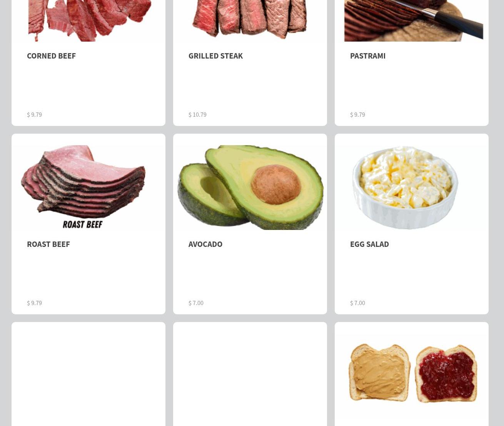Choose the EGG SALAD heading
504x426 pixels.
pyautogui.click(x=369, y=244)
